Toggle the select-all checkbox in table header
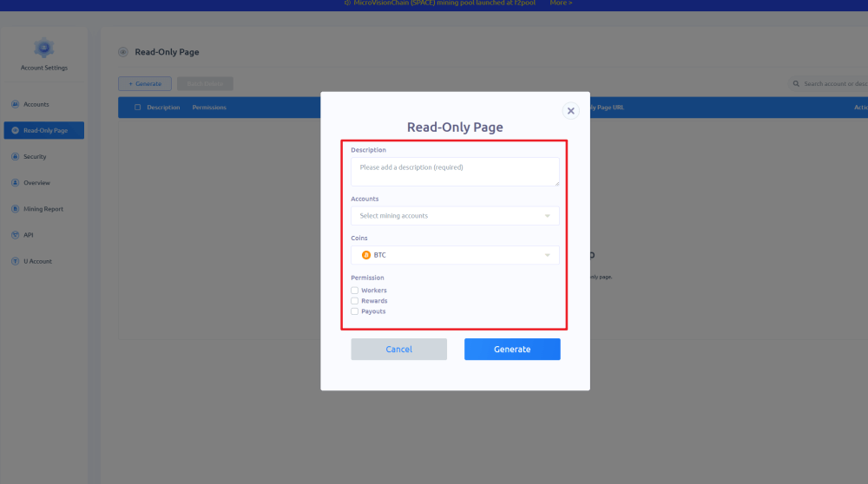Viewport: 868px width, 484px height. click(x=137, y=108)
